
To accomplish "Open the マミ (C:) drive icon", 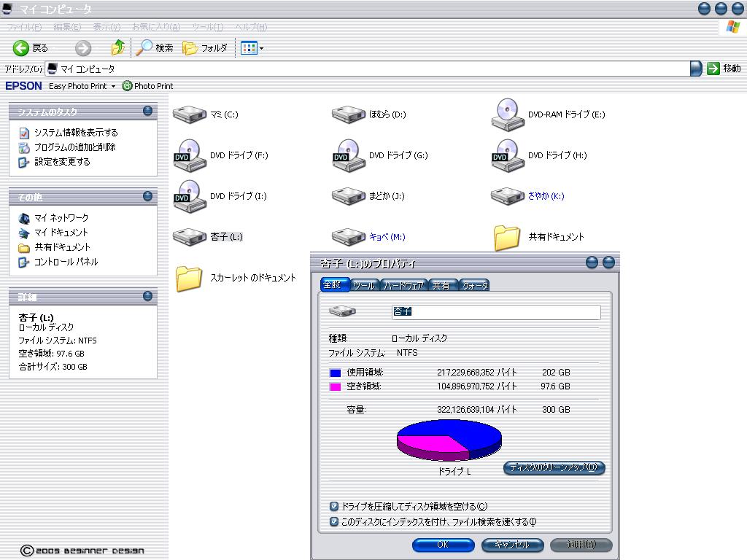I will (190, 114).
